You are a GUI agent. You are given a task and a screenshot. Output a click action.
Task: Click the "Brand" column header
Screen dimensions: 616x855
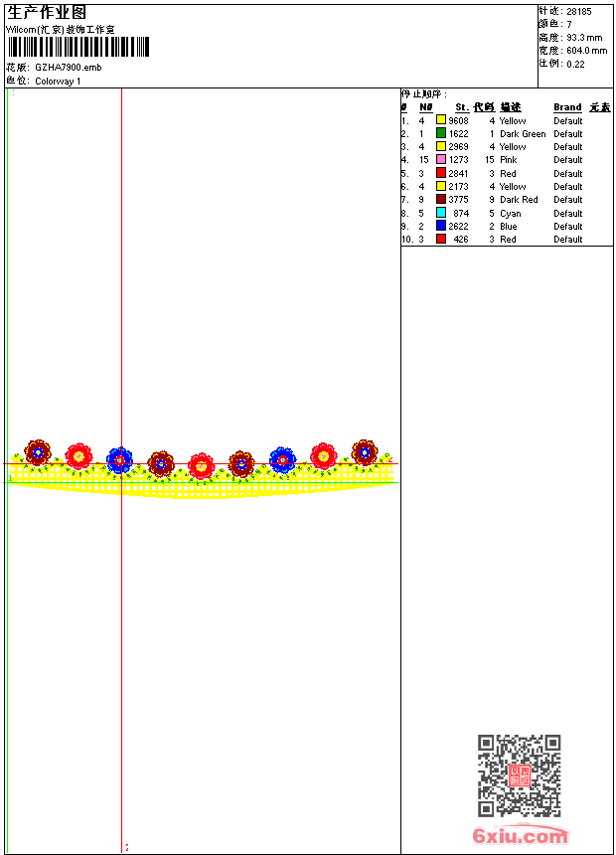[567, 107]
